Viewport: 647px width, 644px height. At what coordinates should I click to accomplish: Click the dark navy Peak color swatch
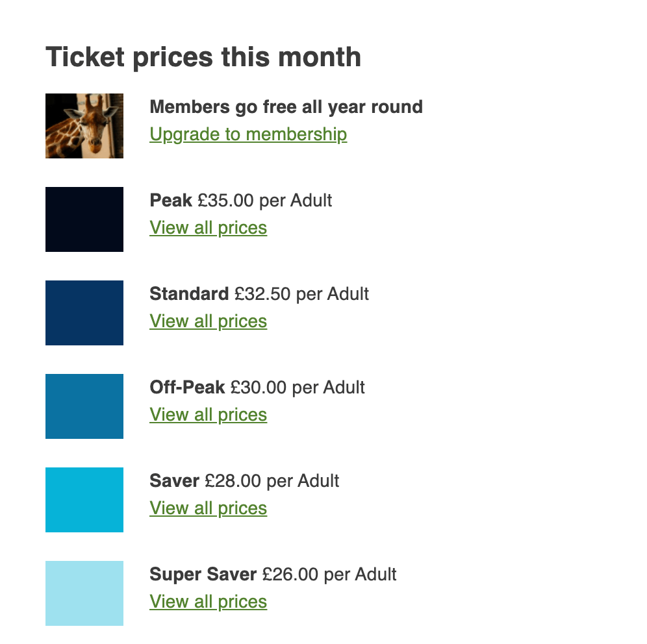coord(84,219)
